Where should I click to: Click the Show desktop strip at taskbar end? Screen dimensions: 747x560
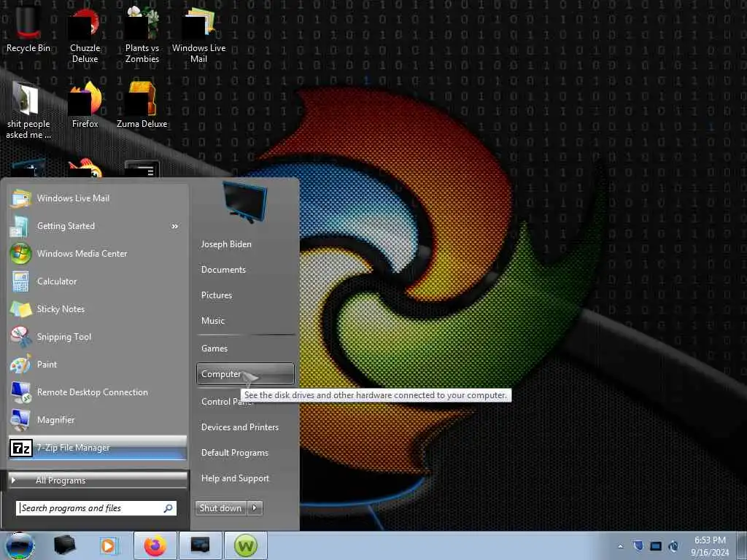tap(743, 545)
